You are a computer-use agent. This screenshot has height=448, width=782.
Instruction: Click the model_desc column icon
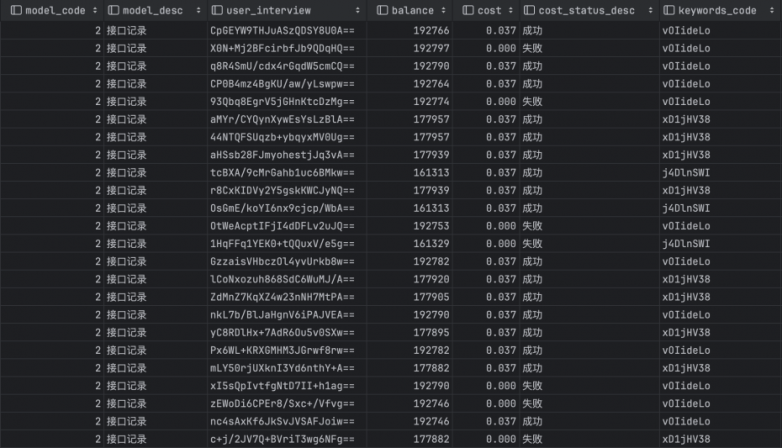113,11
